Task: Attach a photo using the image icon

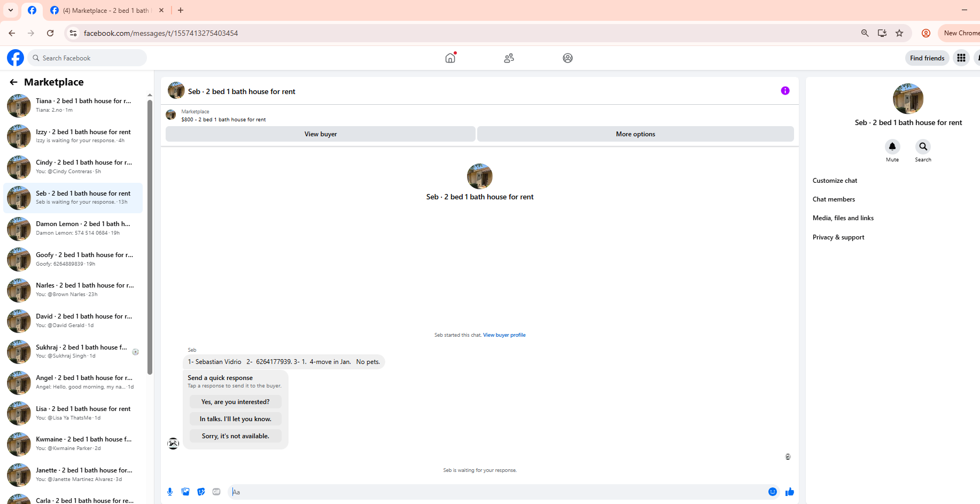Action: click(185, 492)
